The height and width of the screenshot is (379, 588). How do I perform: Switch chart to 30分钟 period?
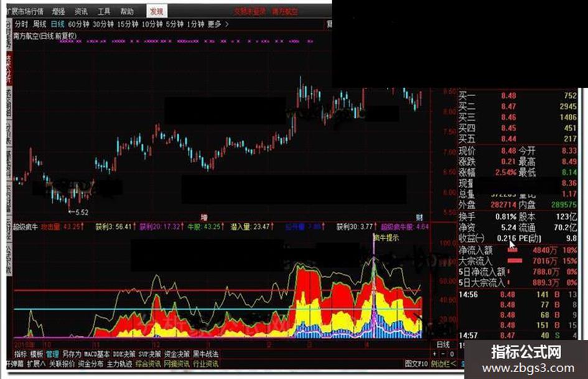click(103, 24)
